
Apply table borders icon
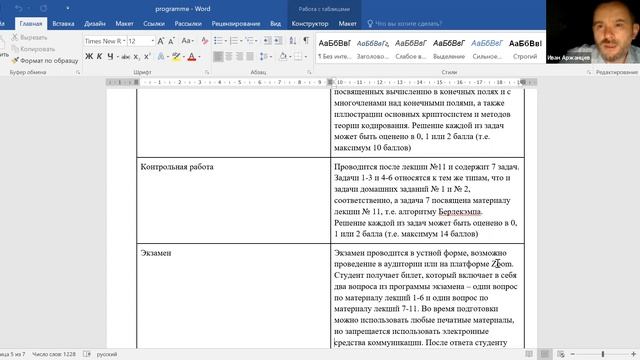[x=298, y=57]
